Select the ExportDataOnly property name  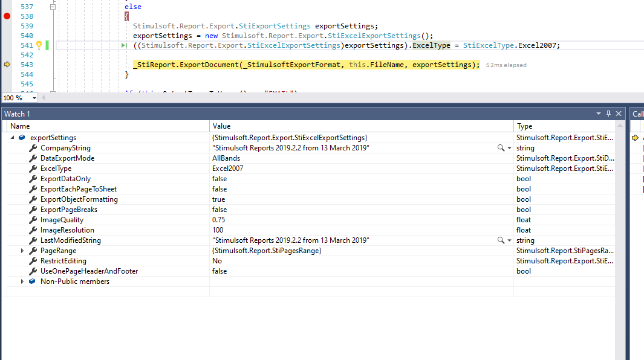click(x=65, y=179)
